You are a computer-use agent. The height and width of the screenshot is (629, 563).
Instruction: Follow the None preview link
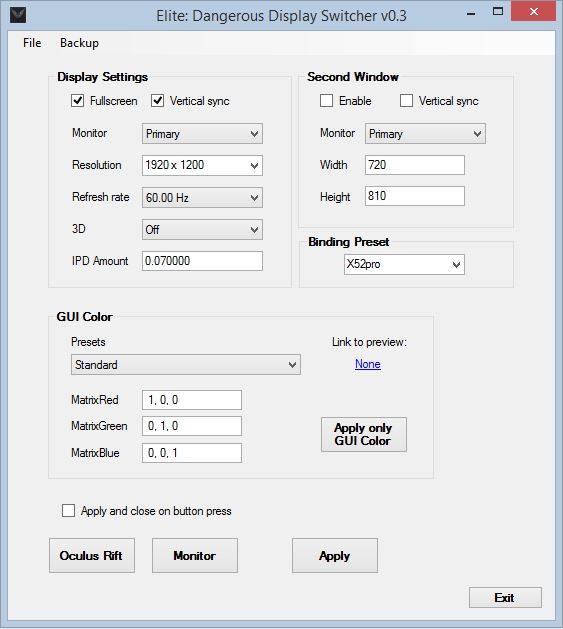click(x=368, y=364)
